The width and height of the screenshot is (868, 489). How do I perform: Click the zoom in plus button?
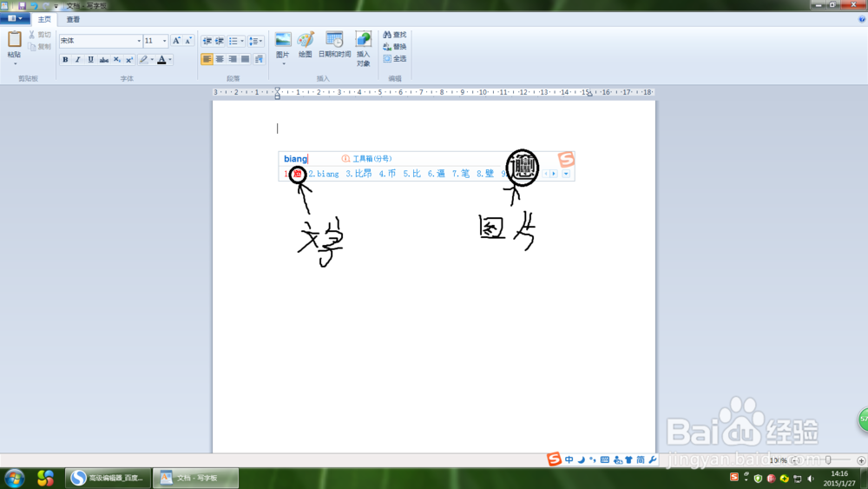click(861, 460)
